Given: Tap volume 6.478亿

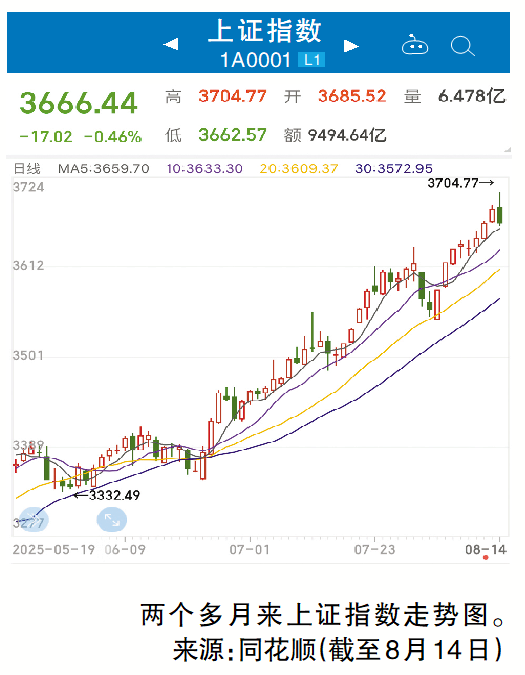Looking at the screenshot, I should [472, 96].
